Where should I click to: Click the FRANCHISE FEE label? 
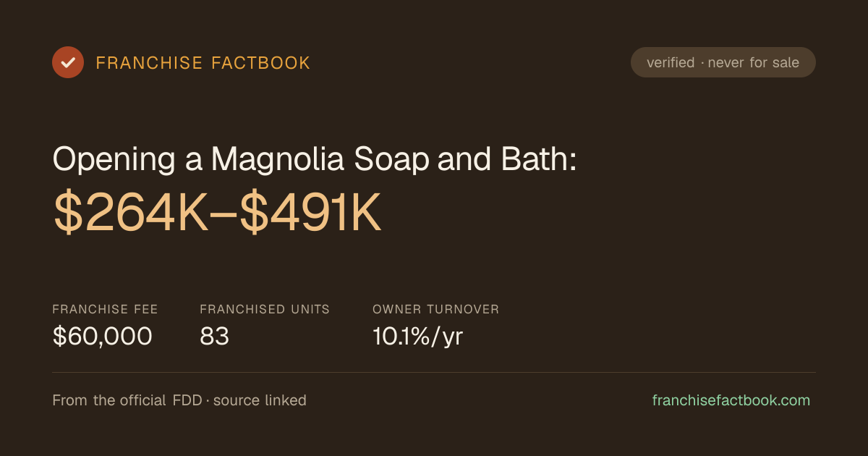(x=105, y=309)
